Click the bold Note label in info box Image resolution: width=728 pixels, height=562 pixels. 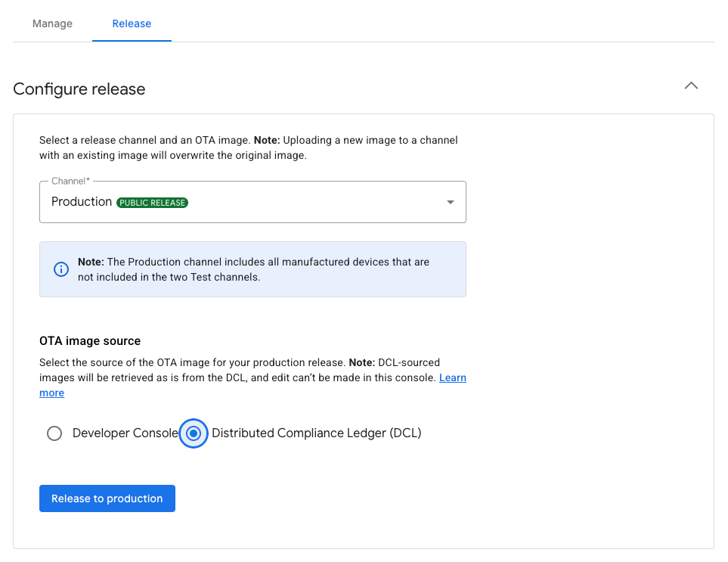pos(91,262)
